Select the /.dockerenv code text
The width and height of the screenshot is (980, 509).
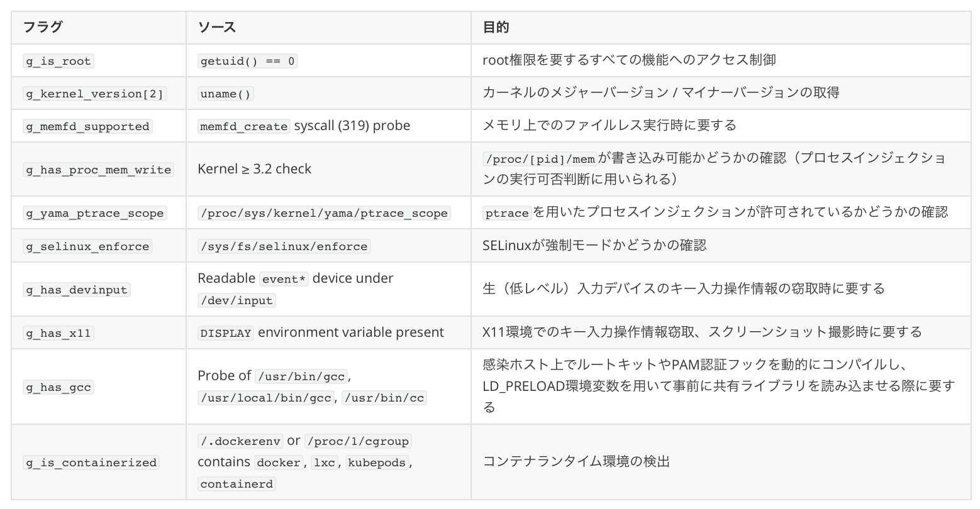(240, 441)
